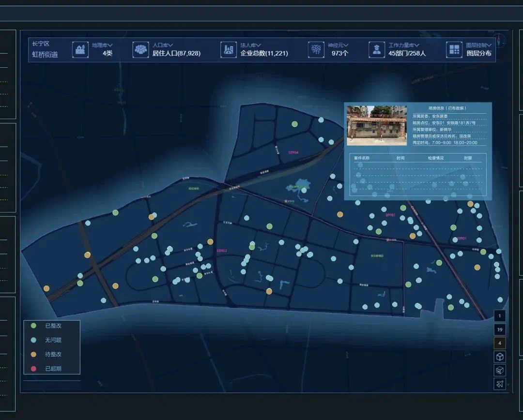The height and width of the screenshot is (420, 523).
Task: Open the 工作力量库 dropdown chevron
Action: [x=417, y=45]
